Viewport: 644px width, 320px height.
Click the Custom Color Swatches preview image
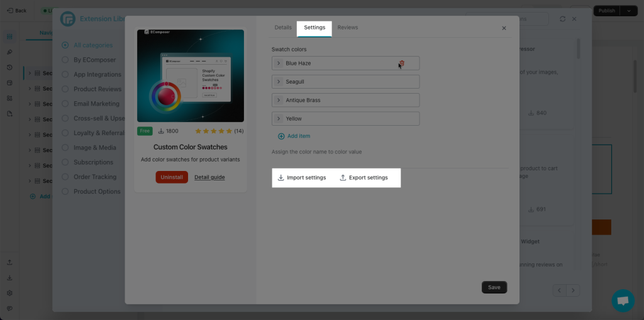click(x=191, y=75)
